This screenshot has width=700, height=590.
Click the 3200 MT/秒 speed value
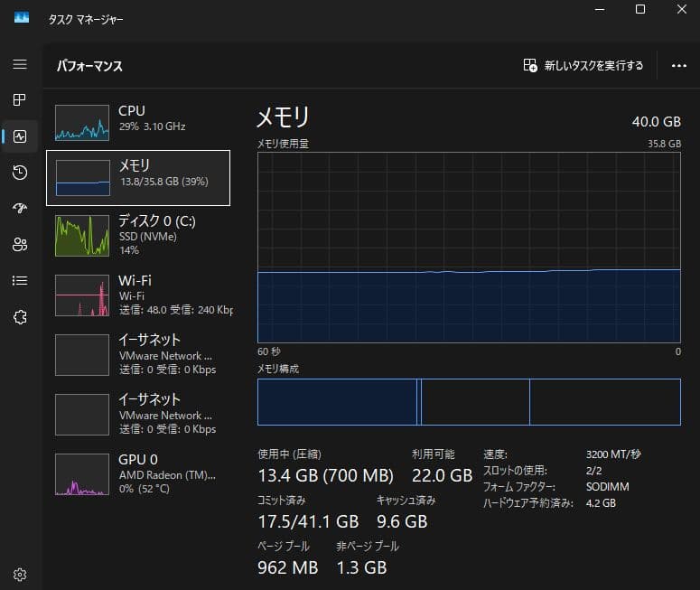(x=613, y=454)
